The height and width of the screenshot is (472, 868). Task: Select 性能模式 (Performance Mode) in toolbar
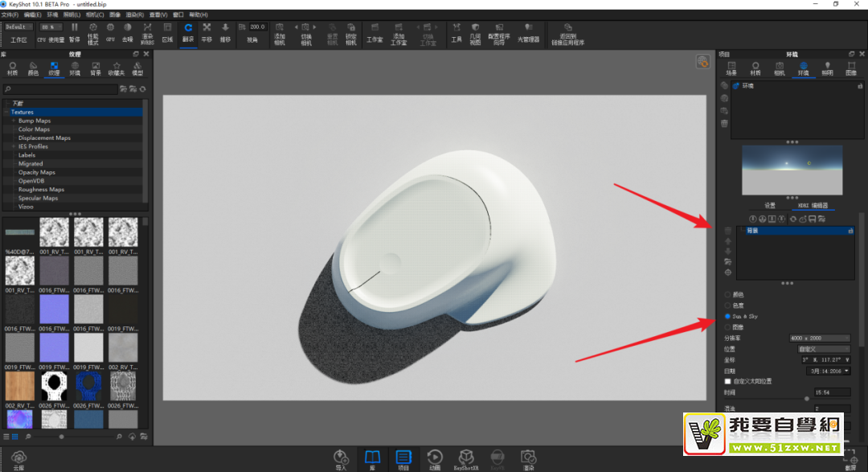click(93, 33)
